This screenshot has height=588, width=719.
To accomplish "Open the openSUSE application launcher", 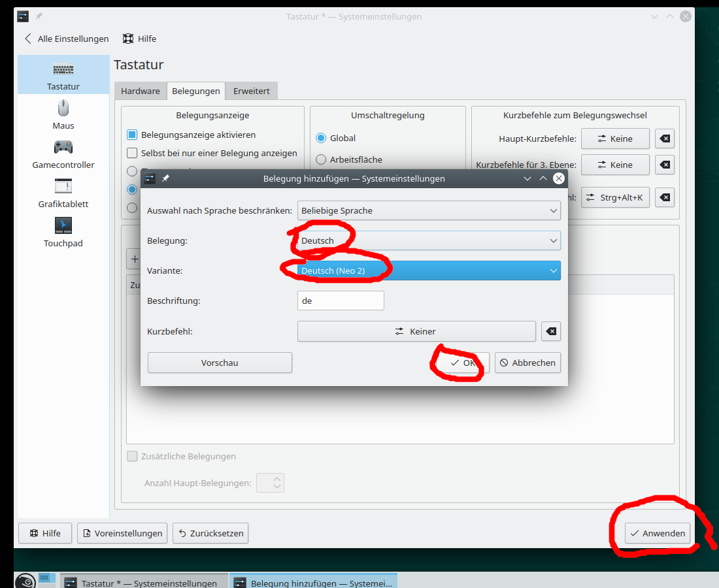I will [25, 581].
